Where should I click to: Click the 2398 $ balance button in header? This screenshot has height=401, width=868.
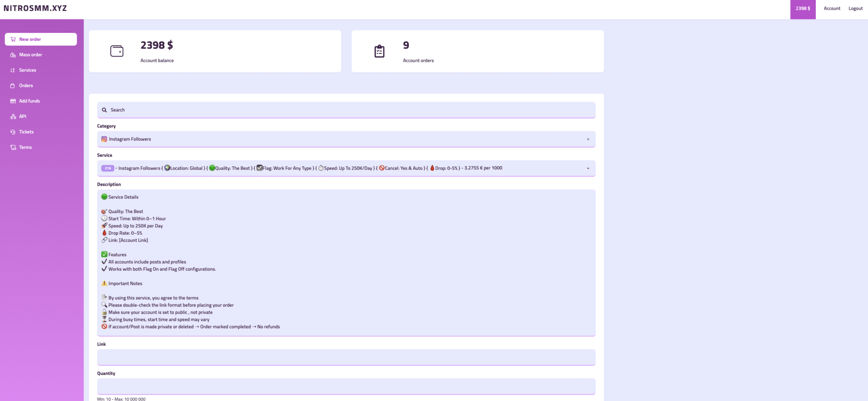tap(803, 9)
